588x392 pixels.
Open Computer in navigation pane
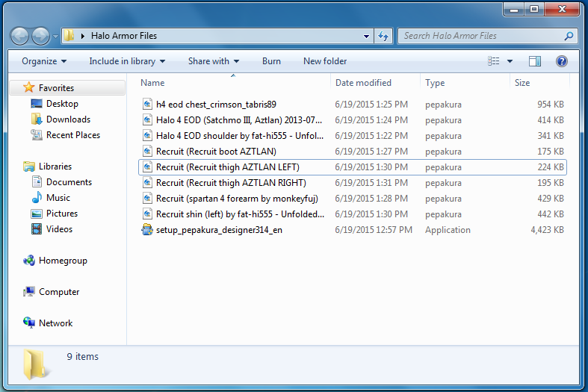[59, 292]
